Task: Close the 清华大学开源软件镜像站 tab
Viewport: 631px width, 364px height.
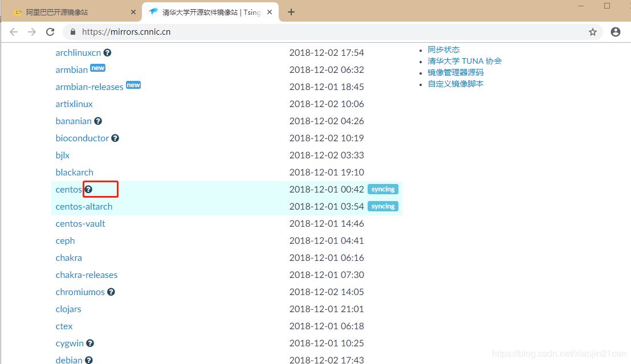Action: tap(270, 12)
